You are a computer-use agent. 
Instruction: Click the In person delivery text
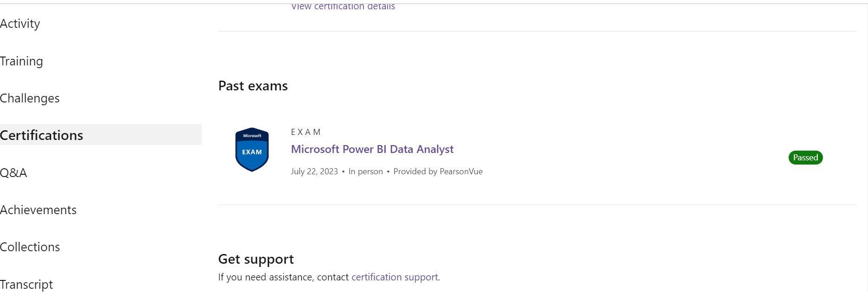pos(366,171)
